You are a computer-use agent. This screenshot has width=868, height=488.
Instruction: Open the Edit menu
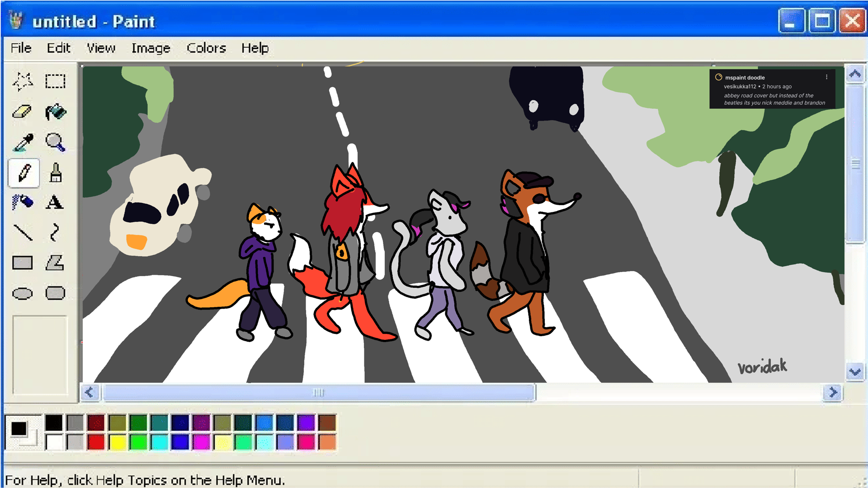coord(59,48)
